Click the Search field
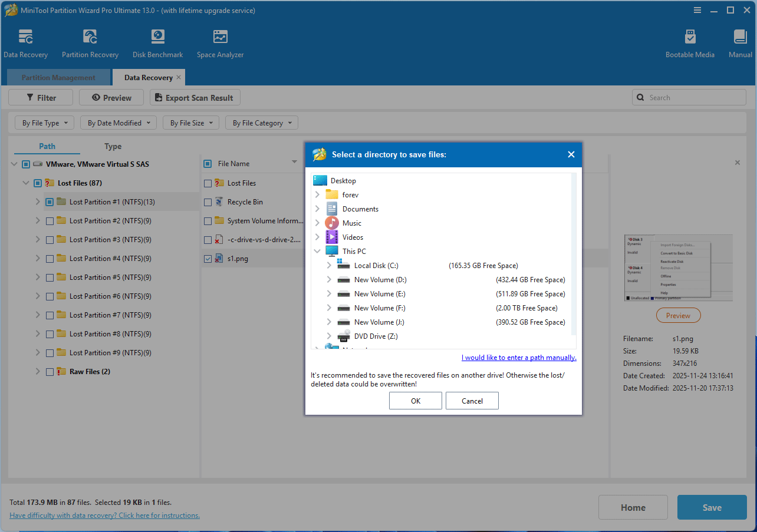Image resolution: width=757 pixels, height=532 pixels. [x=689, y=97]
